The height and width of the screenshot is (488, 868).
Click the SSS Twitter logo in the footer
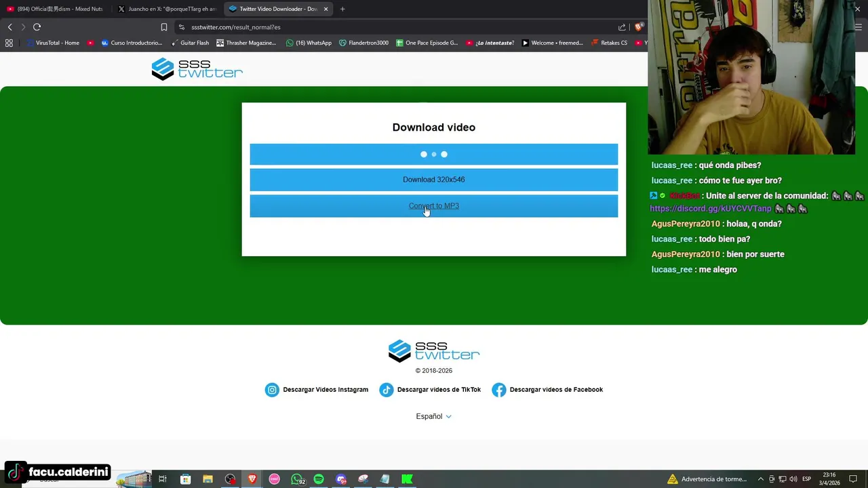(434, 351)
